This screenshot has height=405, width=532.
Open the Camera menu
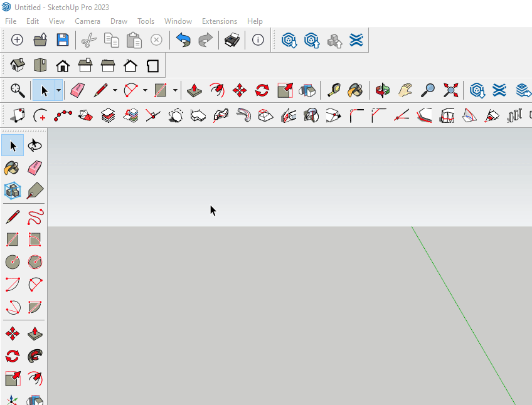tap(87, 21)
